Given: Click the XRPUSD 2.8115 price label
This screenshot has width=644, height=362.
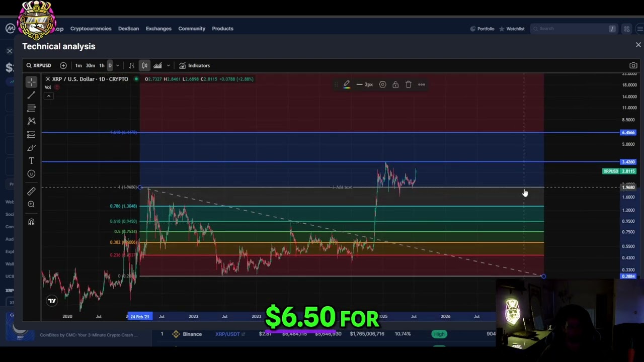Looking at the screenshot, I should point(620,171).
